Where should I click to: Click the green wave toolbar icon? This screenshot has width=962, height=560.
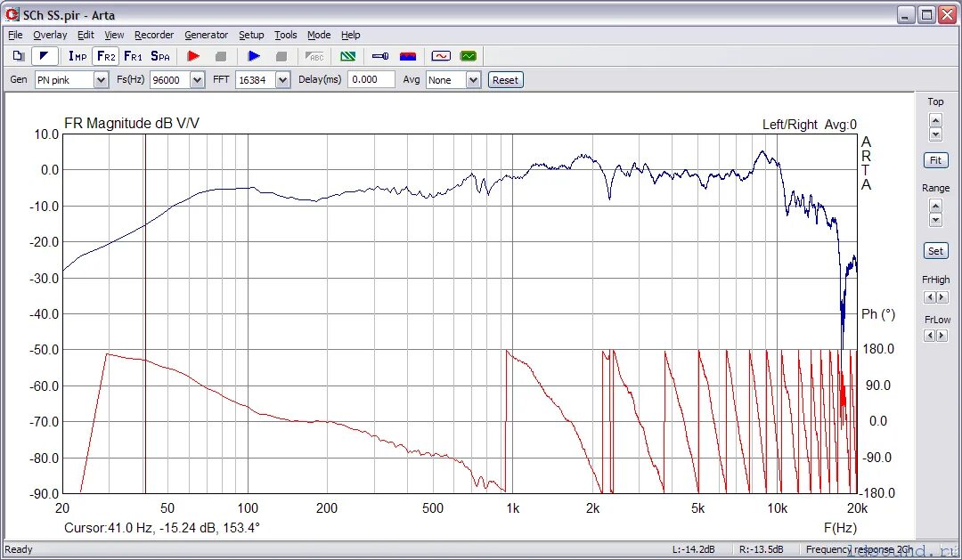[469, 56]
